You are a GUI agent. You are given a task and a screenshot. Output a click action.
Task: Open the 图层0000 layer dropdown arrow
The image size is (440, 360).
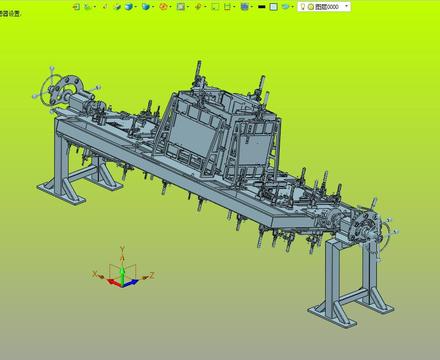click(346, 6)
